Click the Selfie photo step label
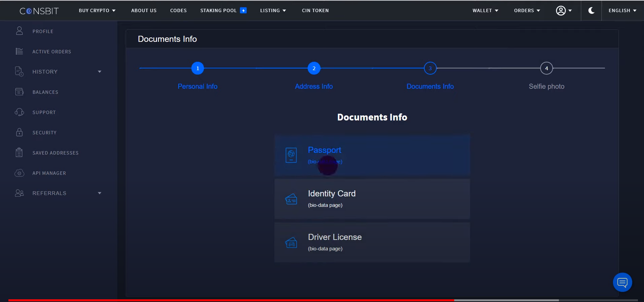The height and width of the screenshot is (302, 644). pos(547,86)
